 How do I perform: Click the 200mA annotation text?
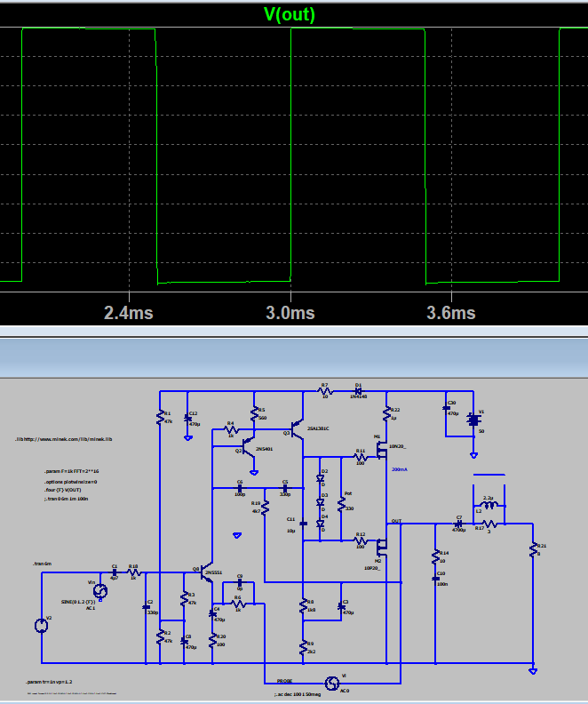[399, 469]
